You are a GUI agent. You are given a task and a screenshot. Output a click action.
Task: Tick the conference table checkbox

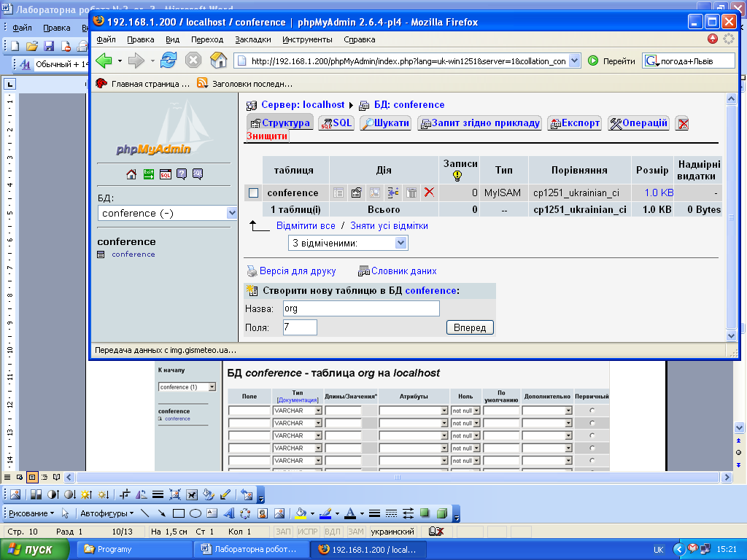(x=253, y=192)
